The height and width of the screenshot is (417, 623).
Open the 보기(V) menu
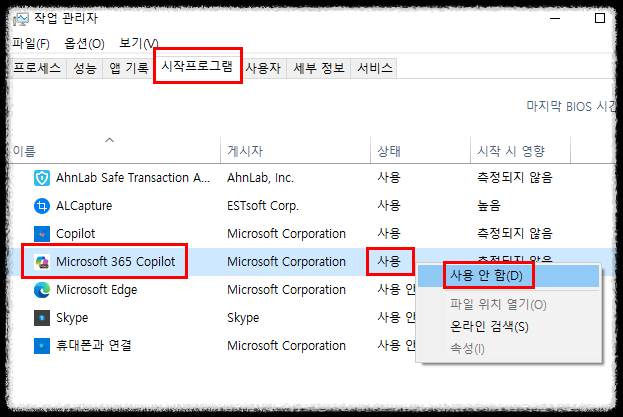(139, 43)
